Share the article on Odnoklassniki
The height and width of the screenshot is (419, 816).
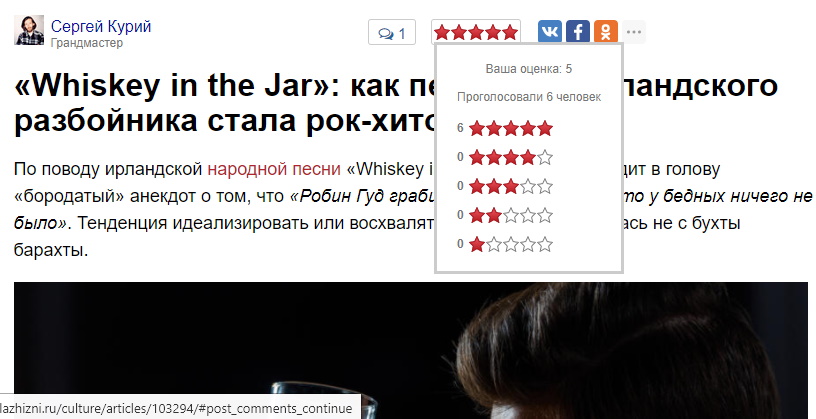coord(606,32)
